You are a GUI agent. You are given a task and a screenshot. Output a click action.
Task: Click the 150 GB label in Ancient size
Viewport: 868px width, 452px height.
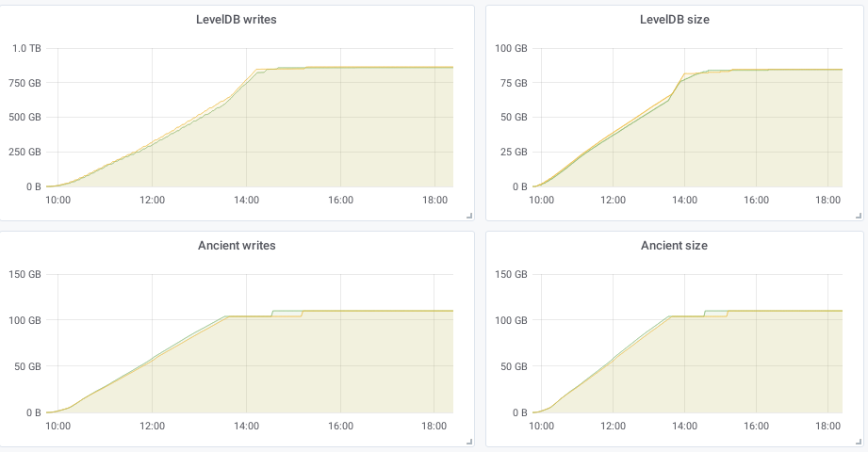click(511, 274)
